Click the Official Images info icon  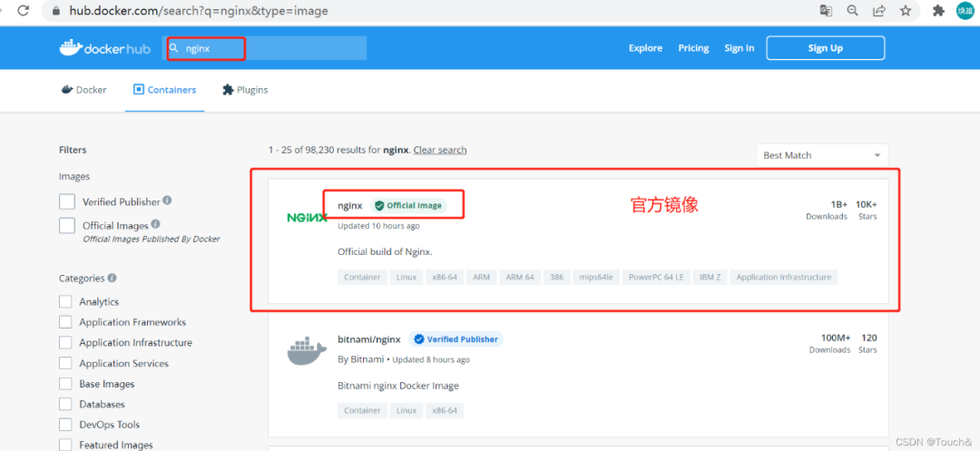155,223
